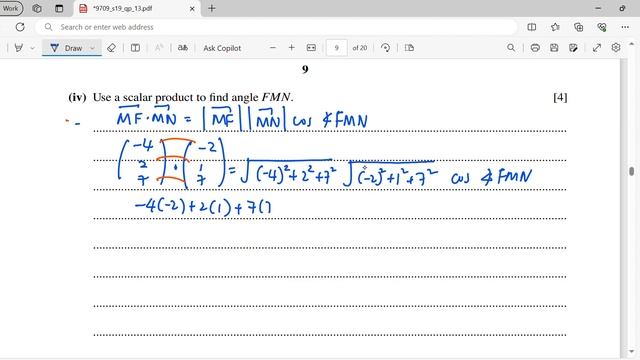Expand the Draw pen options dropdown
Screen dimensions: 640x360
coord(93,48)
